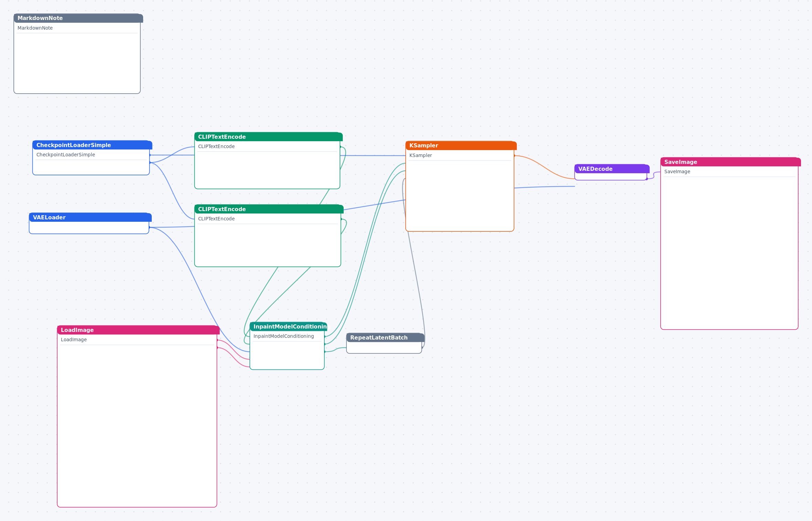Click the upper CLIPTextEncode node header

click(268, 137)
